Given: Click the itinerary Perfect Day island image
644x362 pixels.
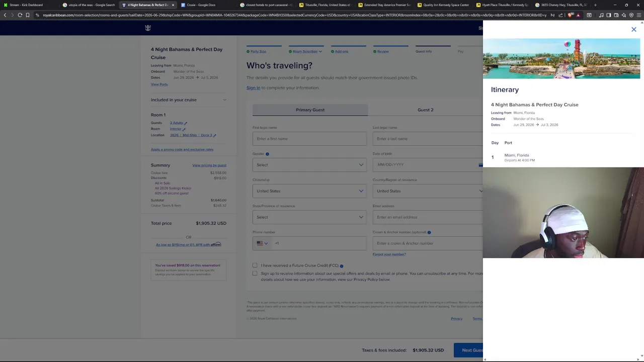Looking at the screenshot, I should click(561, 58).
